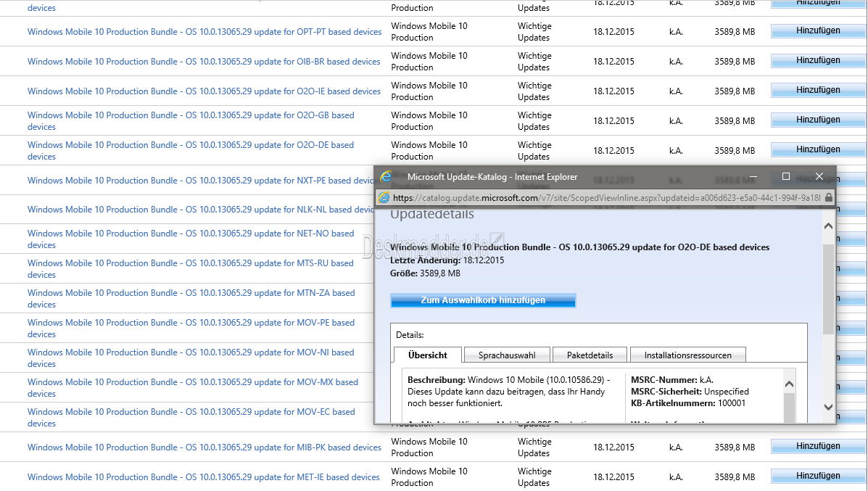Click the Zum Auswahlkorb hinzufügen button
This screenshot has height=491, width=868.
[x=483, y=300]
